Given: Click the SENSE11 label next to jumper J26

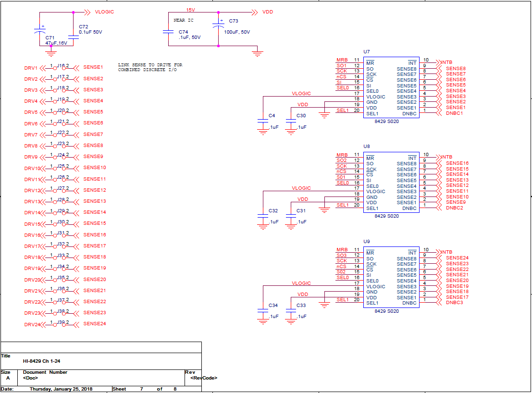Looking at the screenshot, I should 95,179.
